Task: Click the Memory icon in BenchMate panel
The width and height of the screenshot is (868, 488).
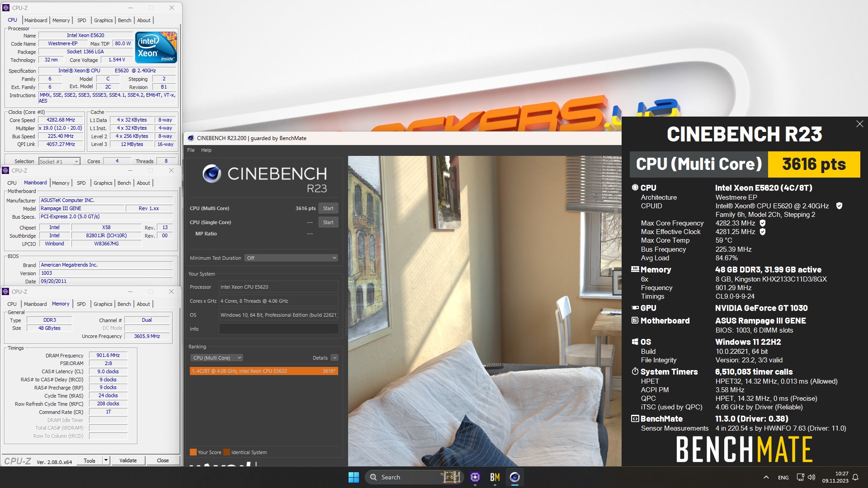Action: (635, 269)
